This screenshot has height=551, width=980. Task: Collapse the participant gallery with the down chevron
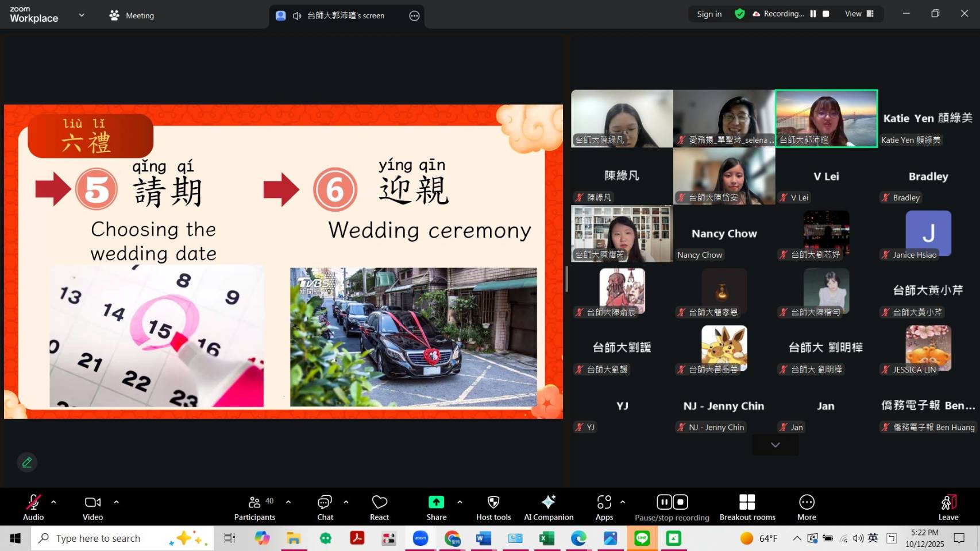point(775,444)
